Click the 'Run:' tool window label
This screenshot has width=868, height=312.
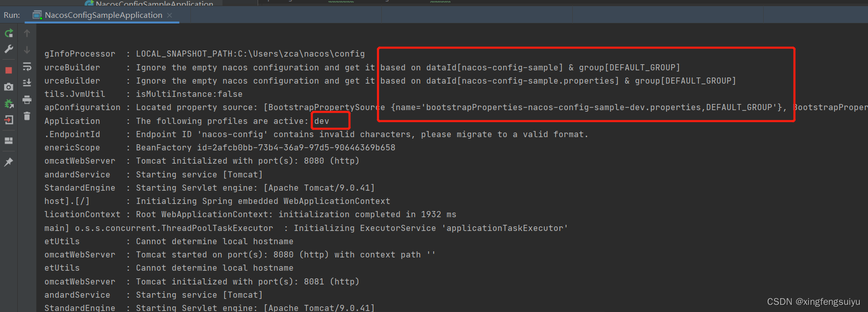12,15
